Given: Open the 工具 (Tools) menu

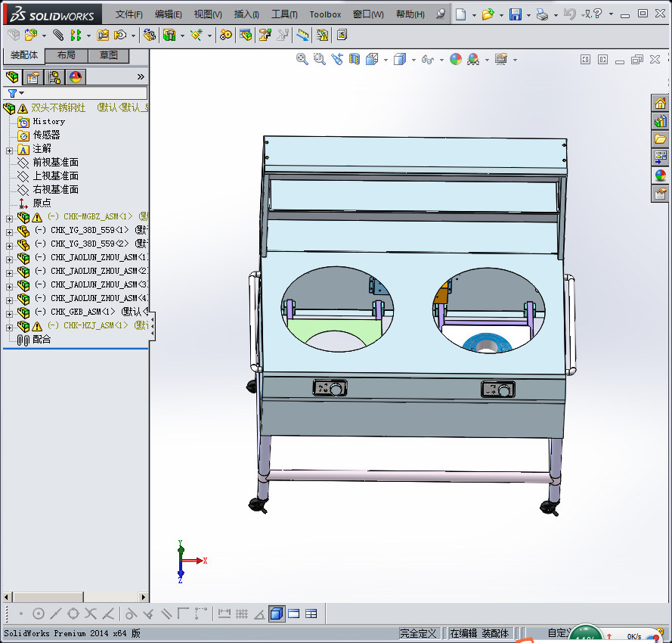Looking at the screenshot, I should coord(284,14).
